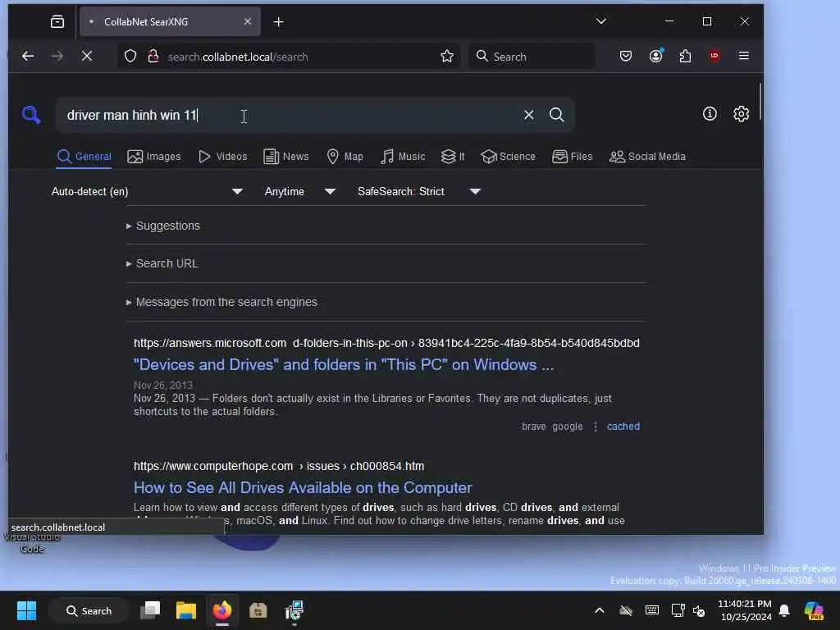The width and height of the screenshot is (840, 630).
Task: Go back with browser back arrow
Action: tap(28, 57)
